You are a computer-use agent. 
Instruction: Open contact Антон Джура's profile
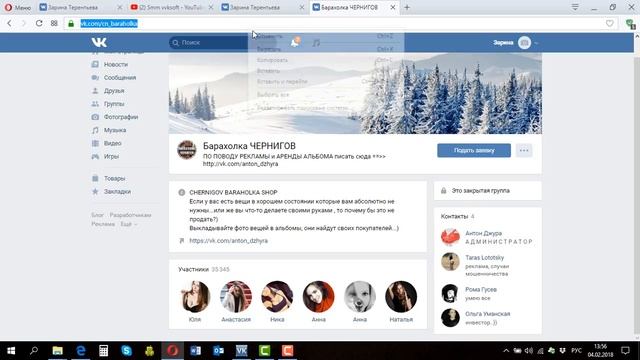pos(484,233)
